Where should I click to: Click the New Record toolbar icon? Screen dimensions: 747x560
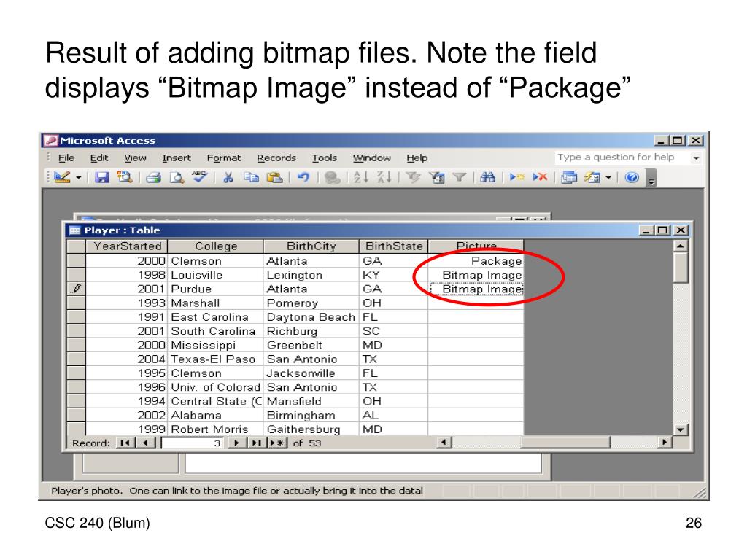coord(517,178)
